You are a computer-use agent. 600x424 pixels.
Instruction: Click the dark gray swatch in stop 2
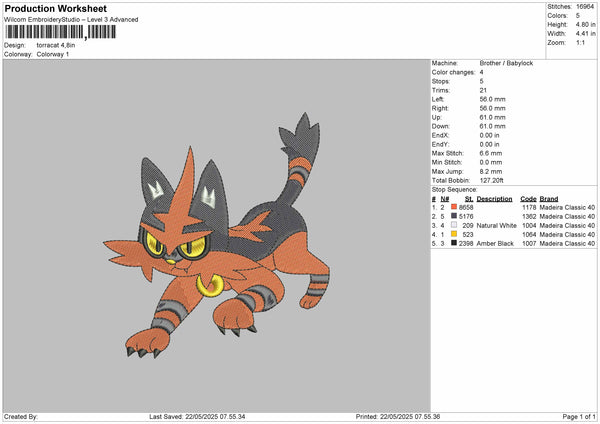pos(454,216)
